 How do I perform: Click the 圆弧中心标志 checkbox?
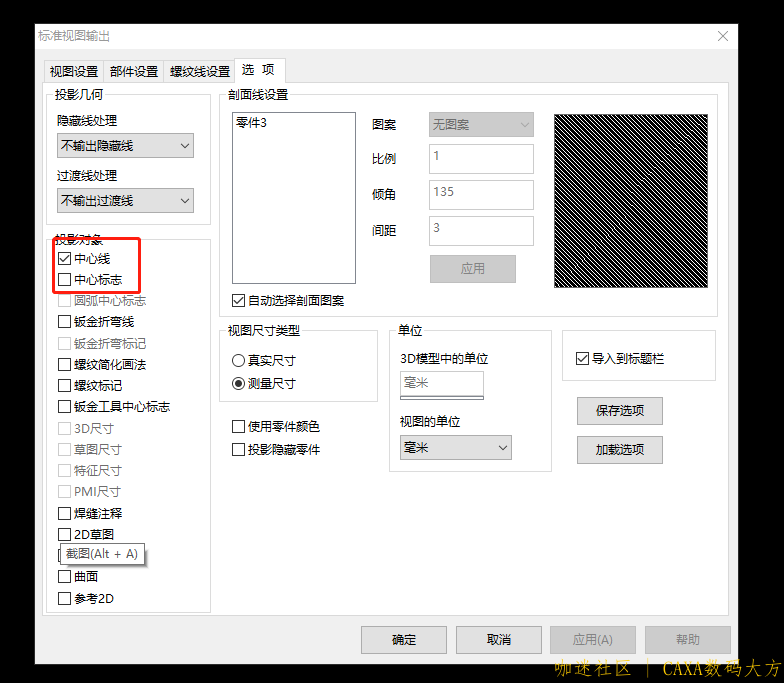click(64, 300)
